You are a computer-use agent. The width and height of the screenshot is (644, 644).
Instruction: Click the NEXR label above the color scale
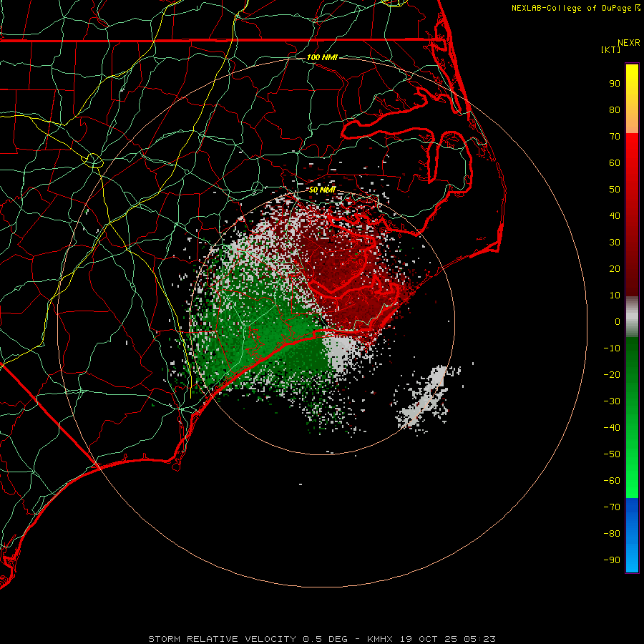(629, 43)
